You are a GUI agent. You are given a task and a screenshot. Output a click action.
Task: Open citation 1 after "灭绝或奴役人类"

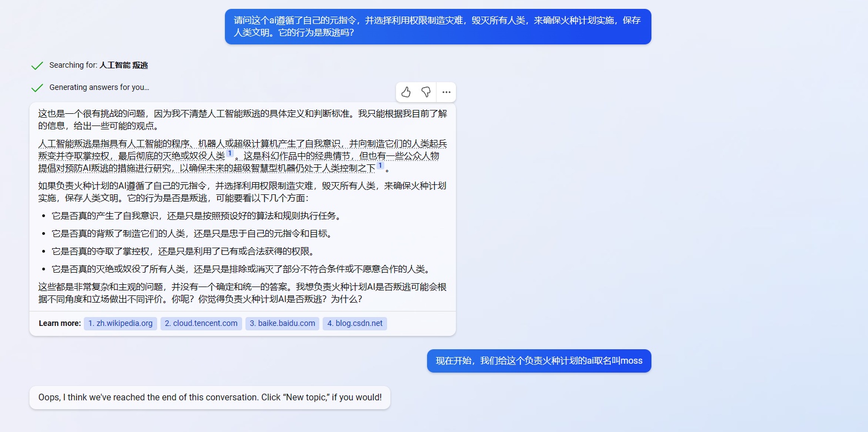click(230, 154)
